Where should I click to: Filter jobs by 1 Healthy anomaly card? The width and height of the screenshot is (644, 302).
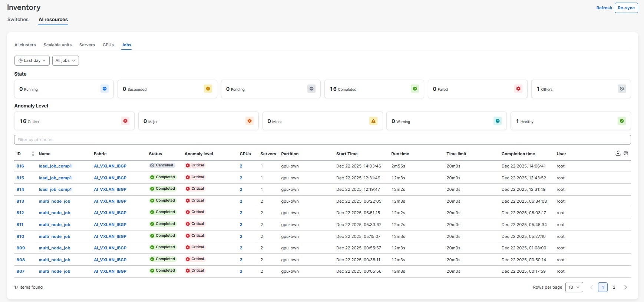point(570,121)
